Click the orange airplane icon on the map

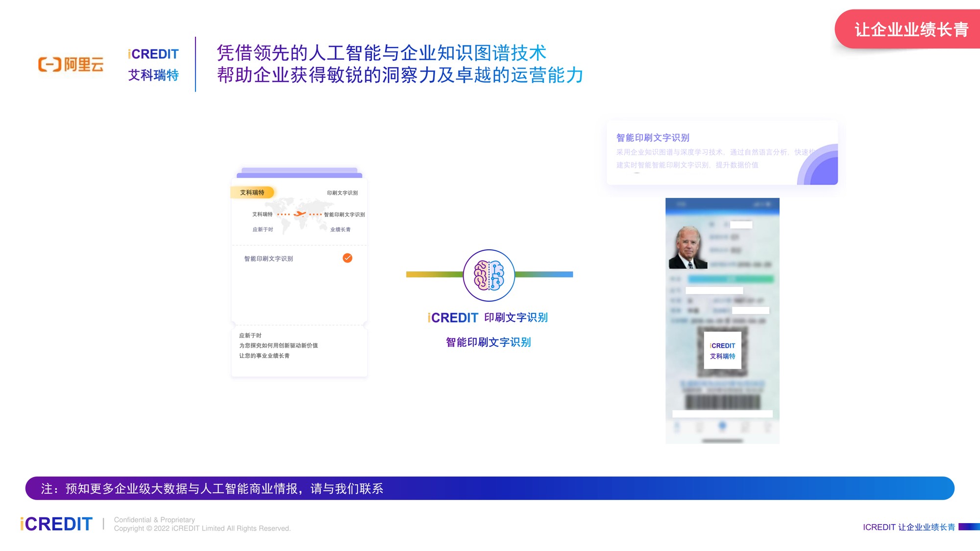[x=300, y=214]
